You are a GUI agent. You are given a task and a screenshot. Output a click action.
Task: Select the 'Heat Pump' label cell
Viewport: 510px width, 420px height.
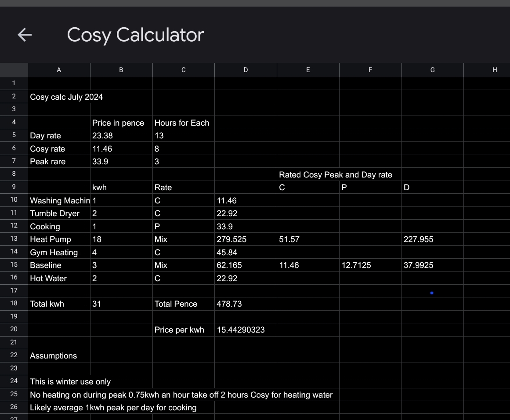pyautogui.click(x=59, y=239)
